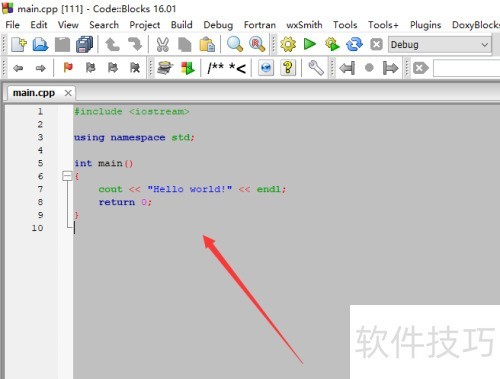Click the Find magnifier icon
The width and height of the screenshot is (500, 379).
click(x=235, y=44)
